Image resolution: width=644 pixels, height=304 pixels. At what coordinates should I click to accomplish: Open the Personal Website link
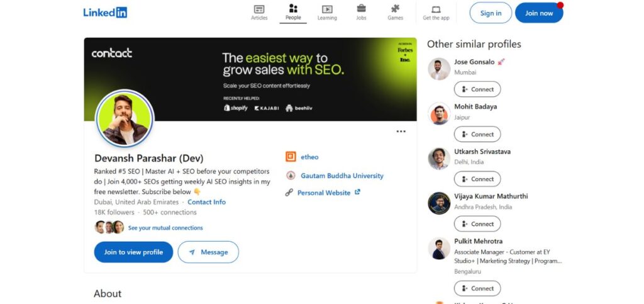(324, 193)
